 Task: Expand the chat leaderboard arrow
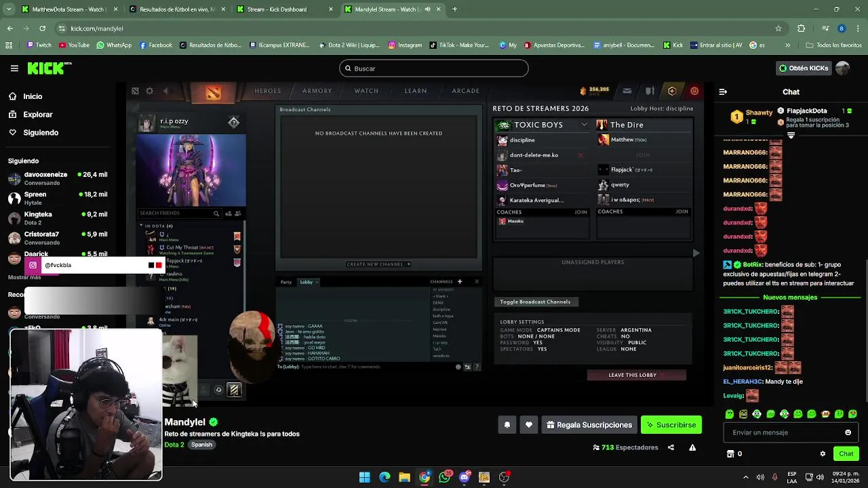click(791, 136)
